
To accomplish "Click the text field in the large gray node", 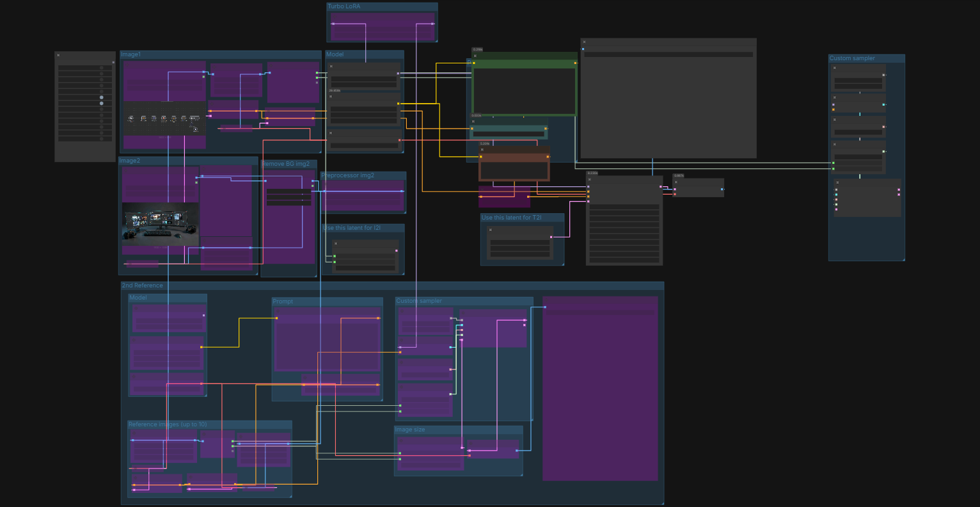I will (x=668, y=55).
